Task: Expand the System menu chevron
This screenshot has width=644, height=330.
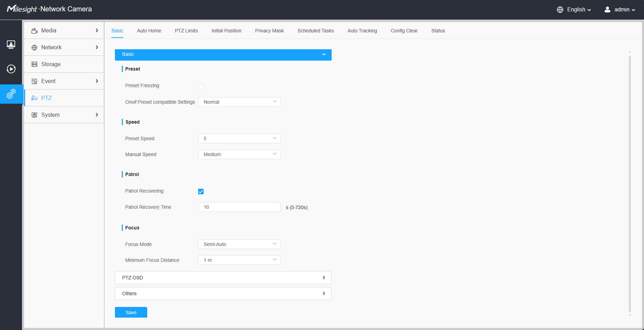Action: [97, 115]
